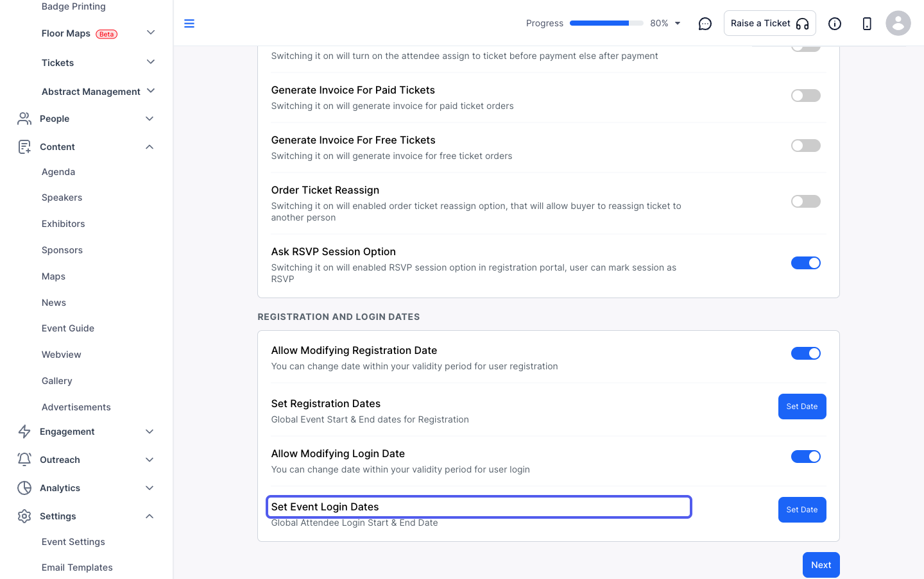Click Set Date for Registration Dates
The image size is (924, 579).
coord(802,407)
